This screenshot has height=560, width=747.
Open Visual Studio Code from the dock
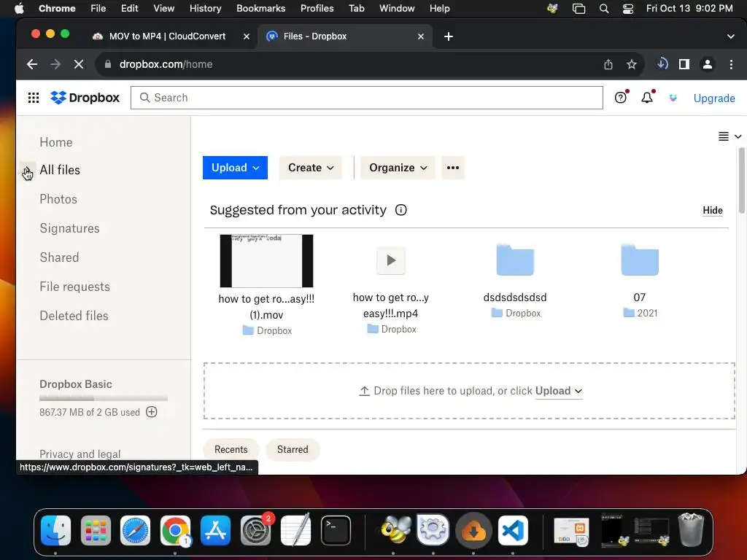point(513,530)
